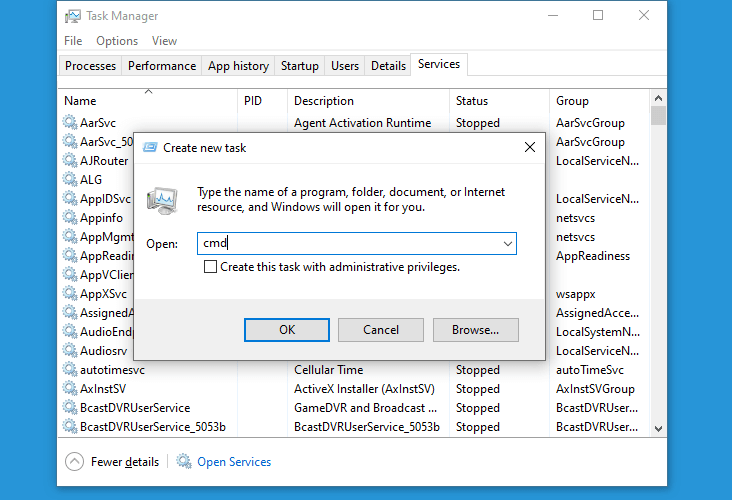732x500 pixels.
Task: Click the services list scroll-up arrow
Action: [x=658, y=98]
